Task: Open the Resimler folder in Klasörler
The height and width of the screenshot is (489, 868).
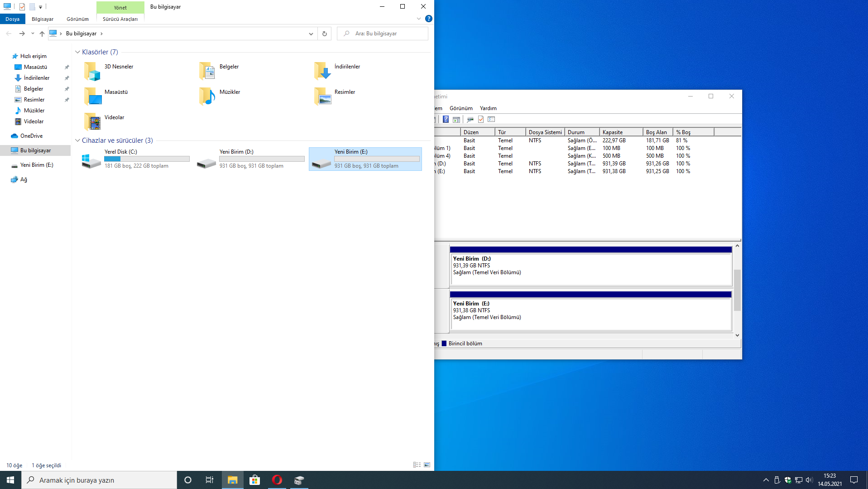Action: [x=335, y=97]
